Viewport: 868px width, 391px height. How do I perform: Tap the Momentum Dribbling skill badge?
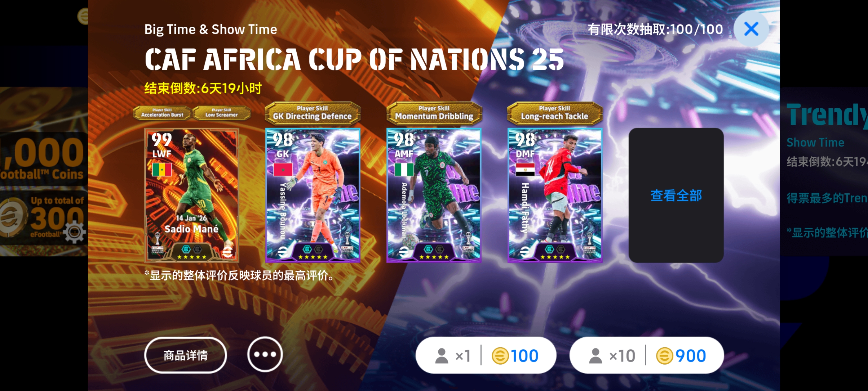pyautogui.click(x=434, y=113)
